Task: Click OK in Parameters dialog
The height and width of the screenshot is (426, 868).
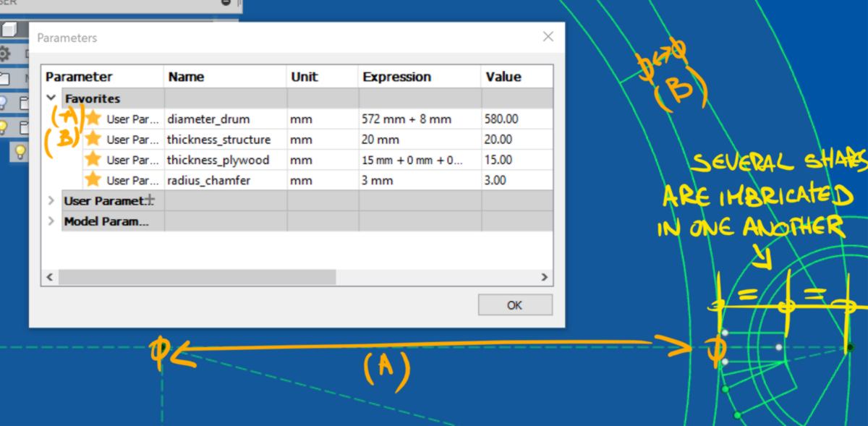Action: (x=514, y=304)
